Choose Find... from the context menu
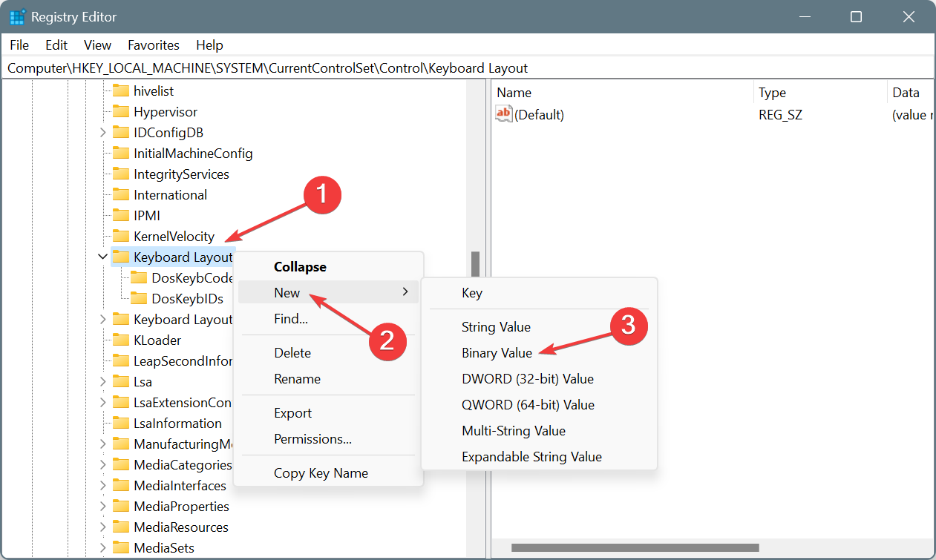Image resolution: width=936 pixels, height=560 pixels. [328, 319]
